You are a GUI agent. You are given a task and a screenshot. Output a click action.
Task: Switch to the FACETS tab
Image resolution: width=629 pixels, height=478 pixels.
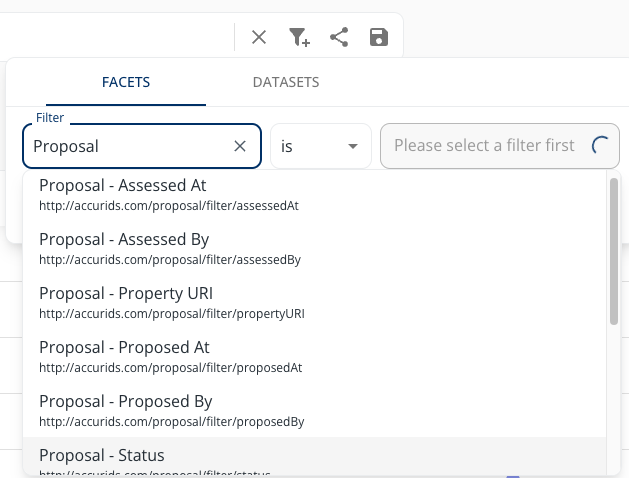(x=126, y=82)
